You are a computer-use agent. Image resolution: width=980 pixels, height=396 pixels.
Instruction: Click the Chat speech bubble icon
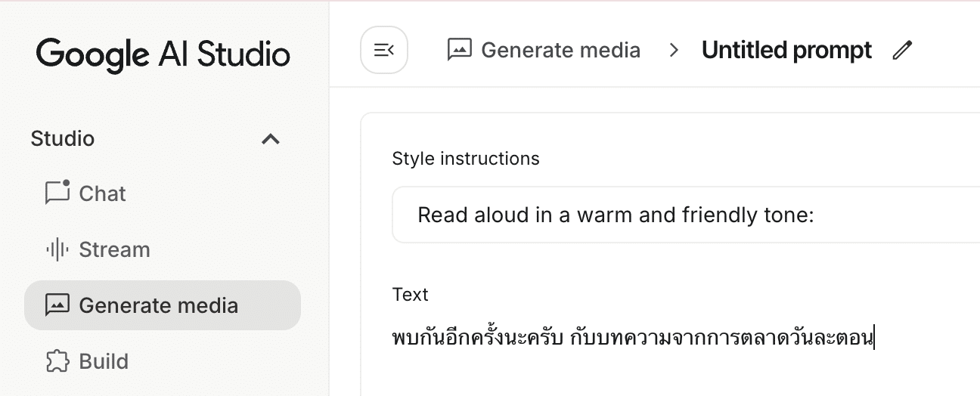tap(57, 193)
